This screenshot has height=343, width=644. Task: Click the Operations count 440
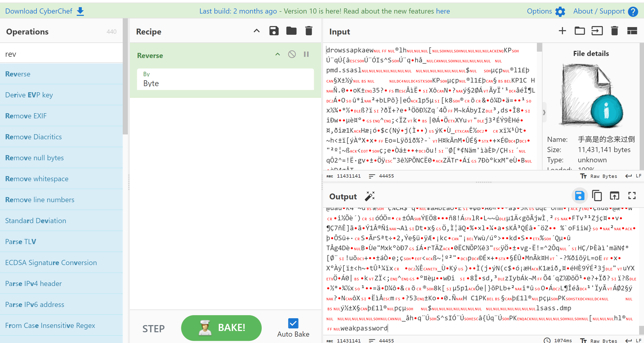click(111, 32)
